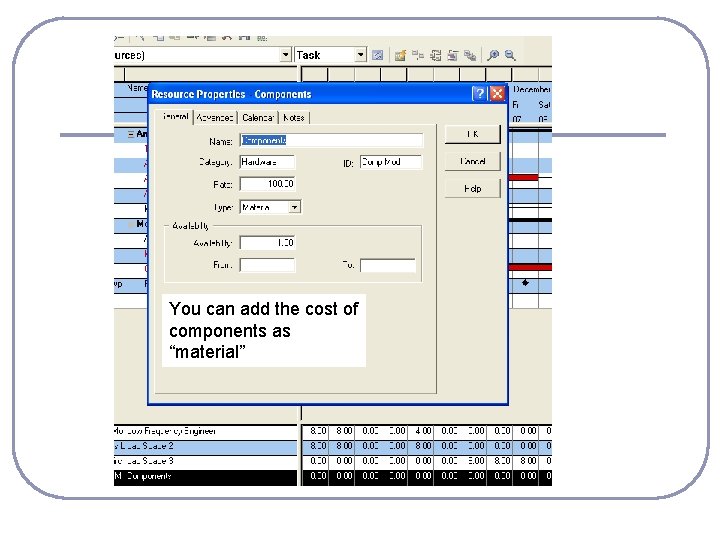
Task: Select the Low Frequency Engineer resource row
Action: coord(205,431)
